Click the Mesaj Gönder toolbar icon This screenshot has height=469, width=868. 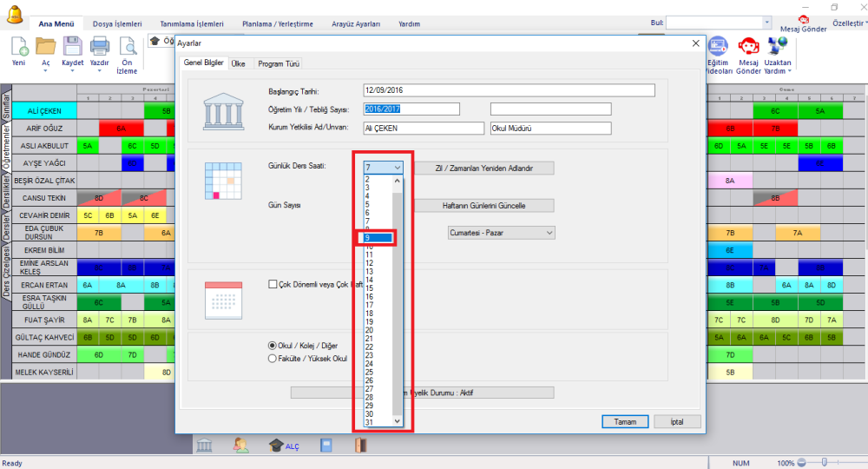pyautogui.click(x=748, y=47)
